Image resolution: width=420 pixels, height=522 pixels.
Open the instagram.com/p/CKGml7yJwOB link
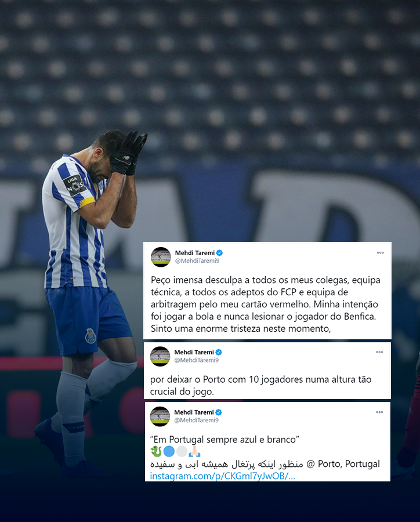point(223,476)
